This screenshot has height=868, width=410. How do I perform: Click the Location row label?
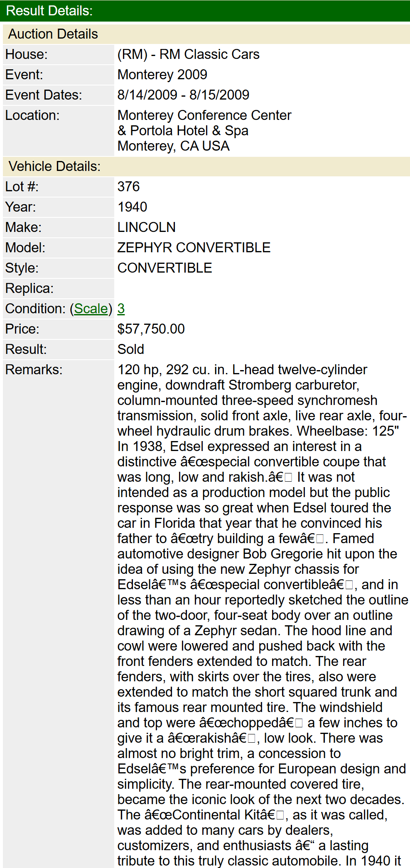coord(32,115)
